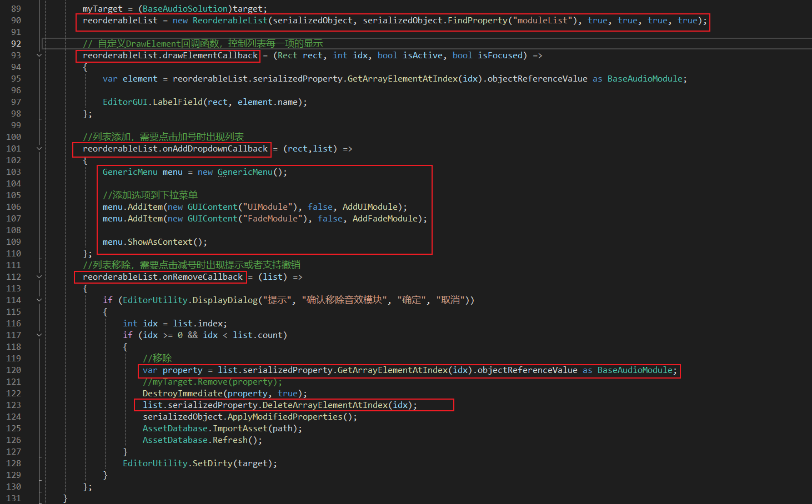Collapse the drawElementCallback block at line 93
Viewport: 812px width, 504px height.
(x=39, y=56)
